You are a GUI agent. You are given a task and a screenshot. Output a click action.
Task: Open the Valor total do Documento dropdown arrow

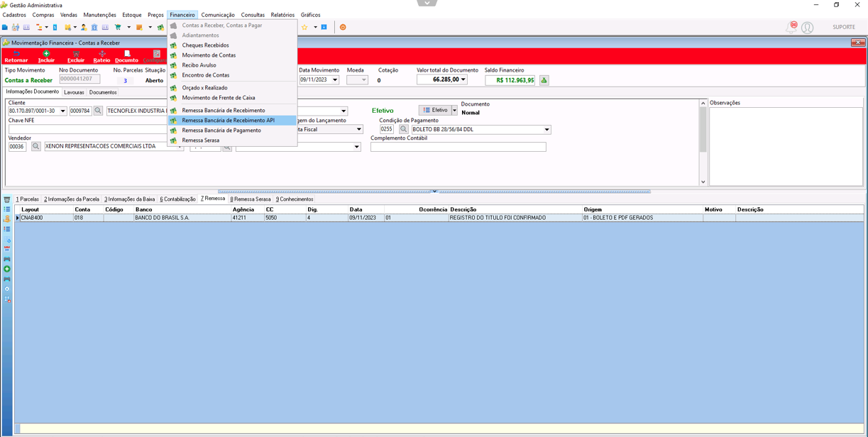click(x=463, y=79)
